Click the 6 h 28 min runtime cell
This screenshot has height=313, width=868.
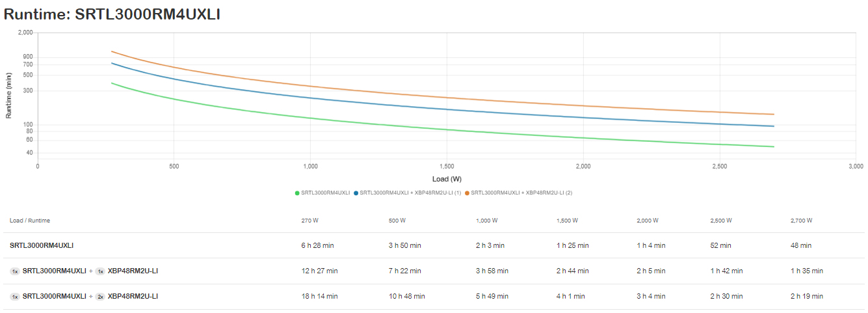point(318,245)
